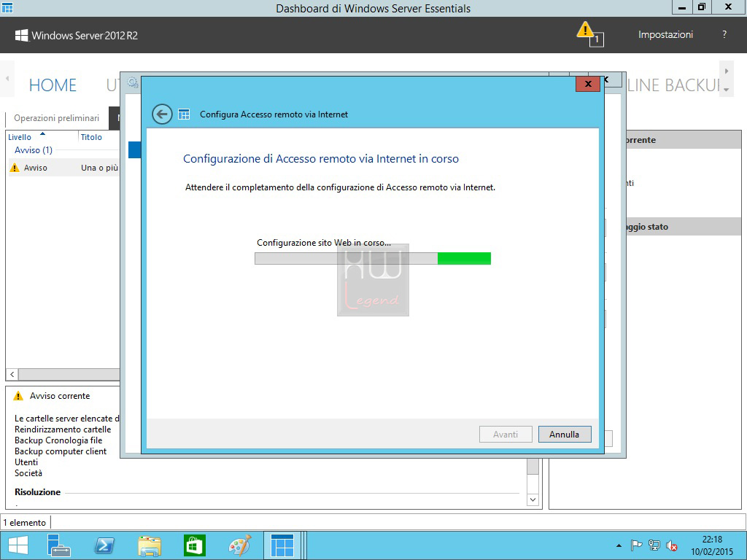This screenshot has width=747, height=560.
Task: Open Server Manager from the taskbar
Action: (59, 545)
